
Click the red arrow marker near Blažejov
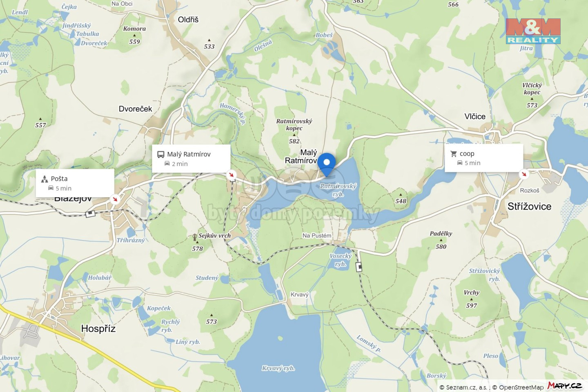pyautogui.click(x=115, y=199)
